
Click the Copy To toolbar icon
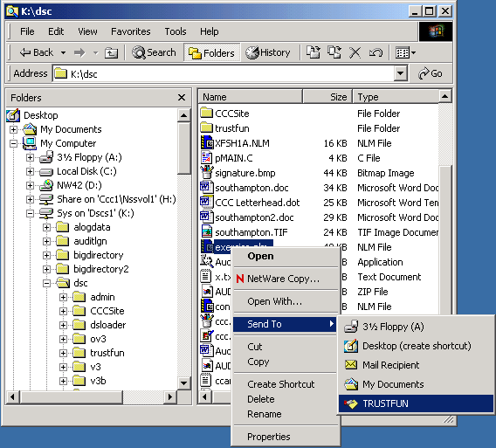(x=334, y=52)
